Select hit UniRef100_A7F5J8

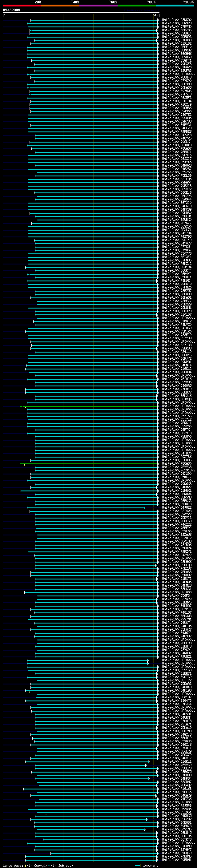pos(176,94)
